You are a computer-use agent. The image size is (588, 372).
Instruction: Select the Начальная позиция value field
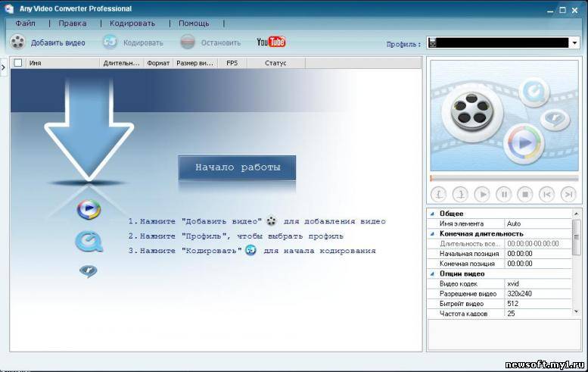pos(538,254)
